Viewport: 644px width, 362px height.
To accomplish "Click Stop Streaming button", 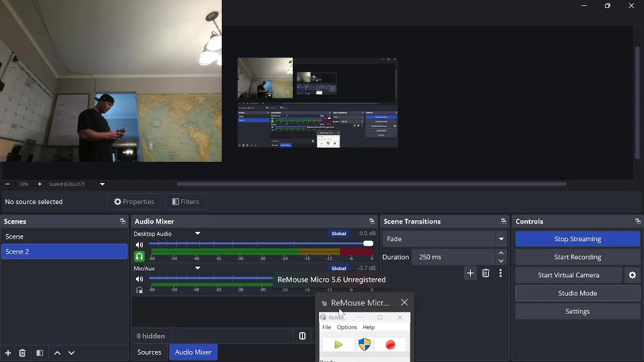I will coord(578,239).
